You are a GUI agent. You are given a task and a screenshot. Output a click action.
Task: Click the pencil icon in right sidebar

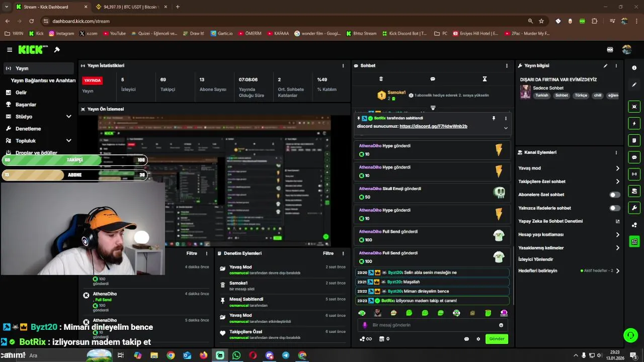pyautogui.click(x=634, y=84)
